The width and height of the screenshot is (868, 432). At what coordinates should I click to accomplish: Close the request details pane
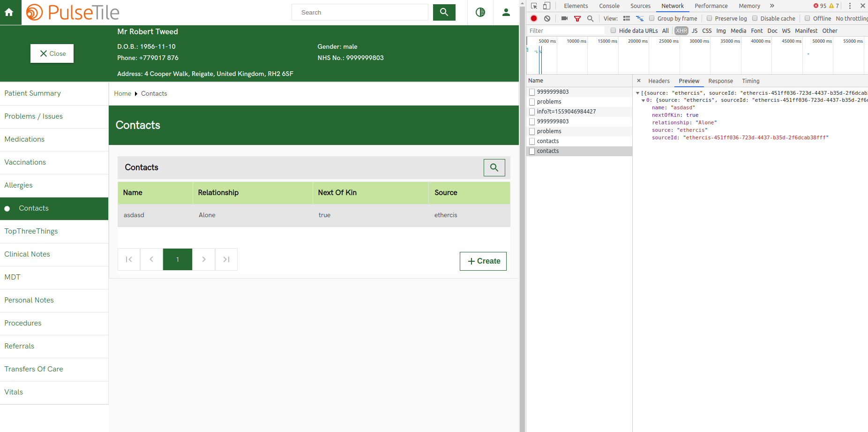coord(639,81)
